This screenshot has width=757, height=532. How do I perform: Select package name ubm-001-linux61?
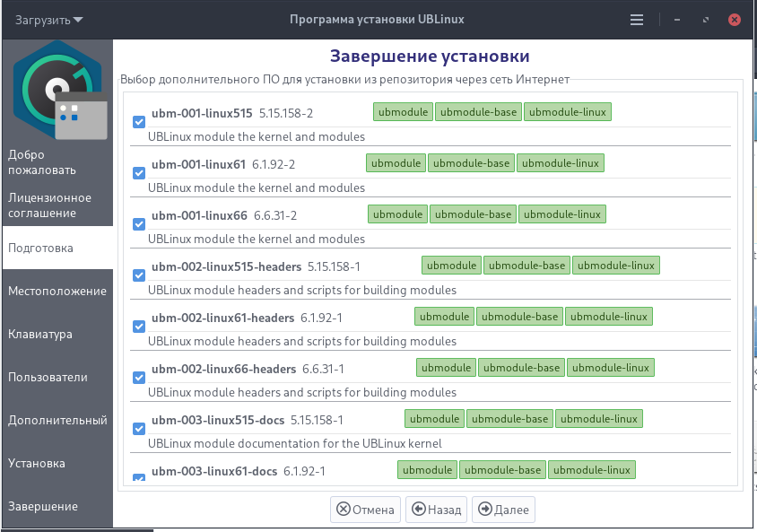point(198,164)
